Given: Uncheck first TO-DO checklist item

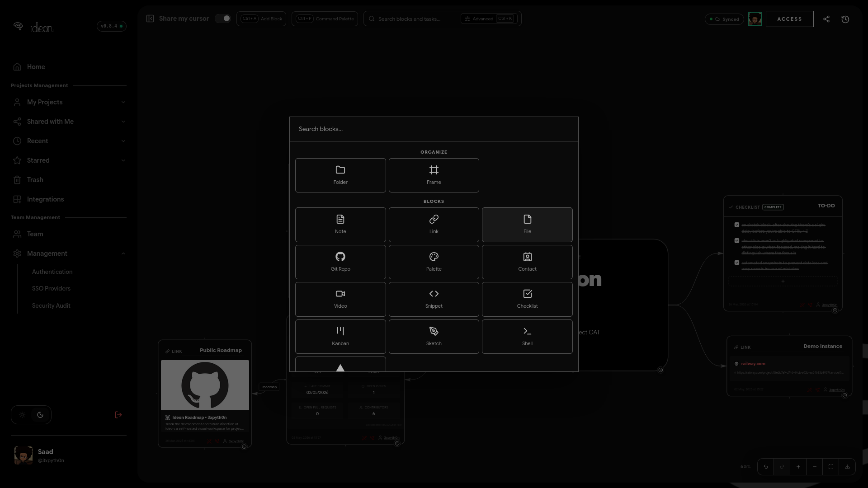Looking at the screenshot, I should pos(737,225).
